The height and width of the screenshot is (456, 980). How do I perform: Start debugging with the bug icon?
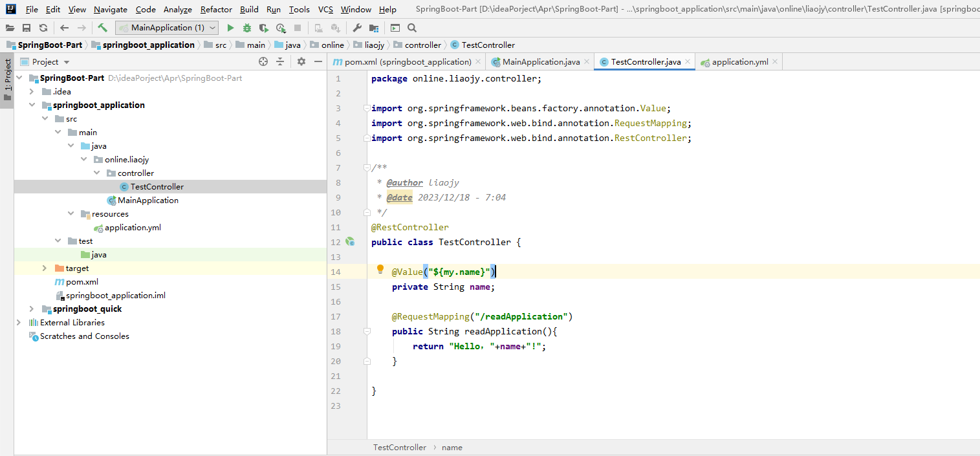247,28
